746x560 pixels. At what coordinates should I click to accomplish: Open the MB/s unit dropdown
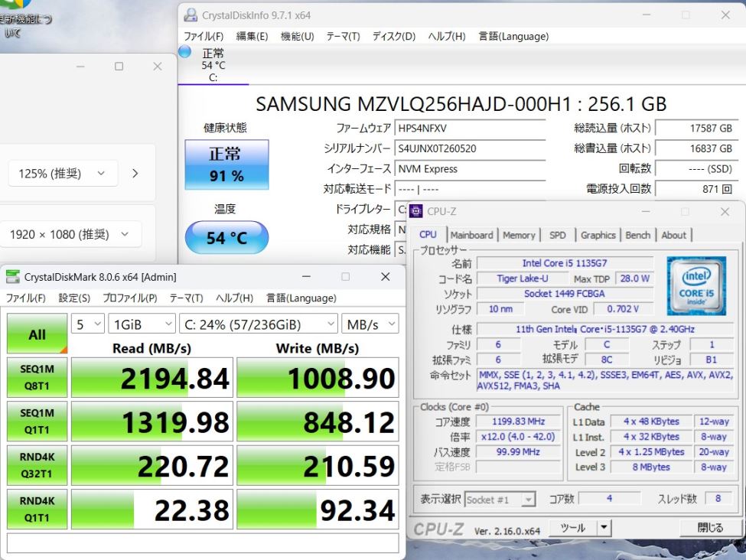coord(370,324)
